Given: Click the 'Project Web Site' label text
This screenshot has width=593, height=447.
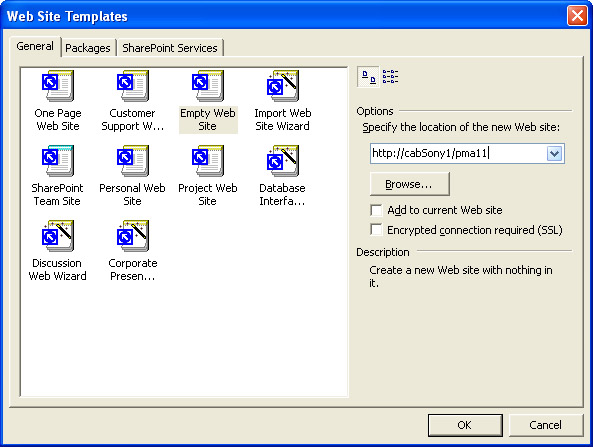Looking at the screenshot, I should pos(208,194).
